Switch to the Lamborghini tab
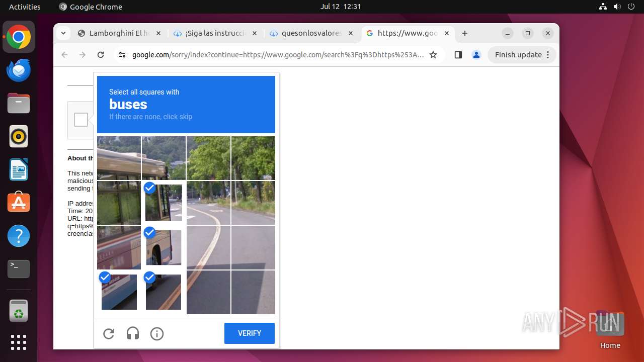The image size is (644, 362). tap(119, 33)
